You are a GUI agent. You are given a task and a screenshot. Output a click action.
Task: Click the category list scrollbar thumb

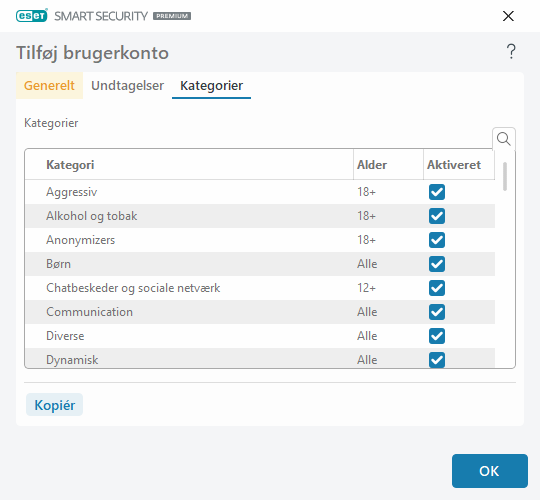pos(505,176)
